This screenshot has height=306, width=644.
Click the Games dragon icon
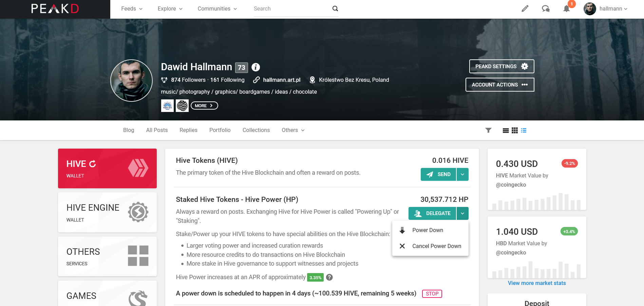click(138, 298)
